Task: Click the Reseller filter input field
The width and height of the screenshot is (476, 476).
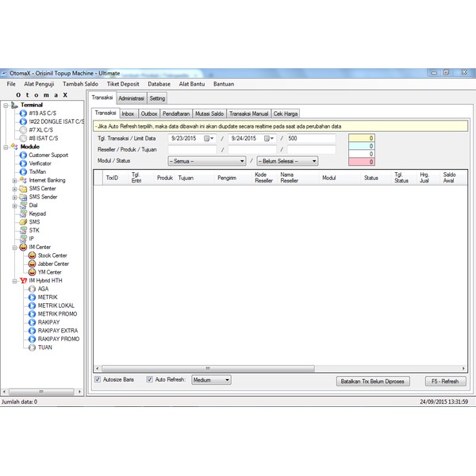Action: tap(192, 150)
